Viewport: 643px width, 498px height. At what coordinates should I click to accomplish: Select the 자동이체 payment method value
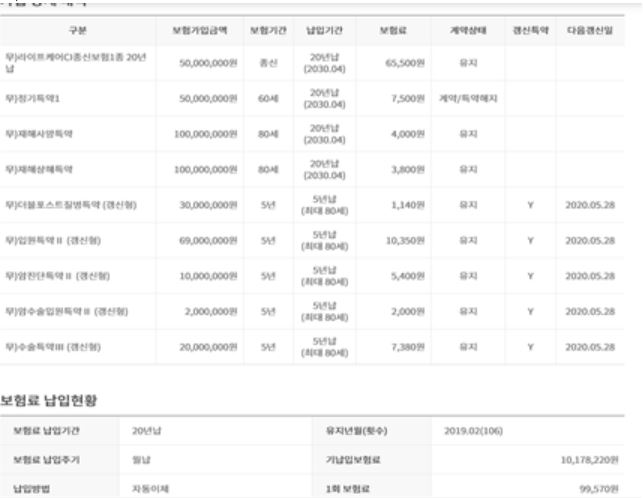click(x=150, y=489)
